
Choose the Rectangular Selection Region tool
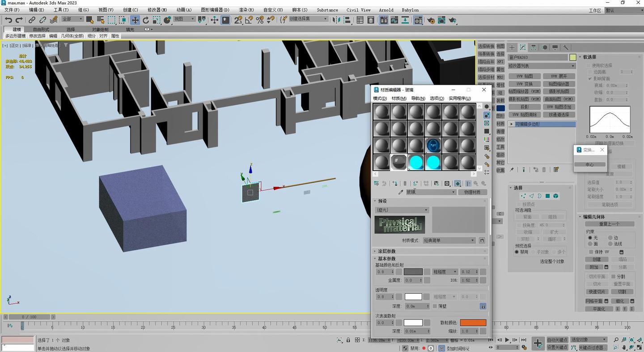pyautogui.click(x=111, y=20)
